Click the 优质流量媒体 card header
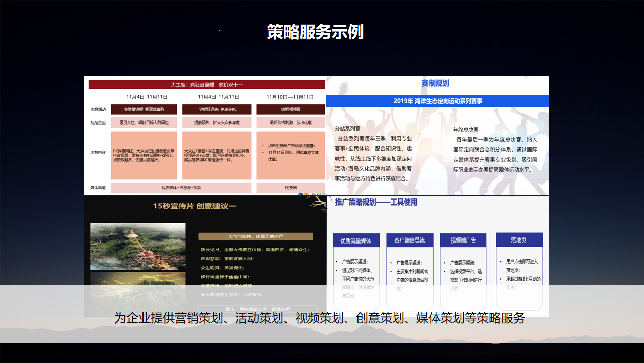The height and width of the screenshot is (363, 644). 356,240
